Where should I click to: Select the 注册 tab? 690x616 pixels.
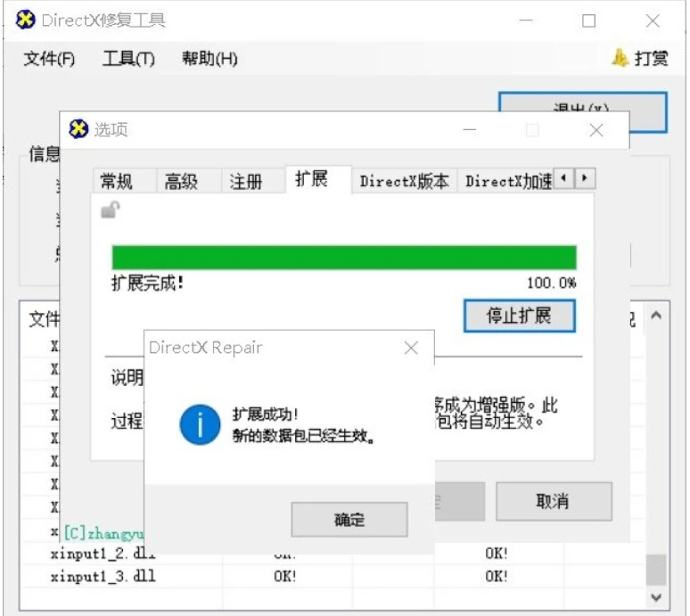point(246,181)
